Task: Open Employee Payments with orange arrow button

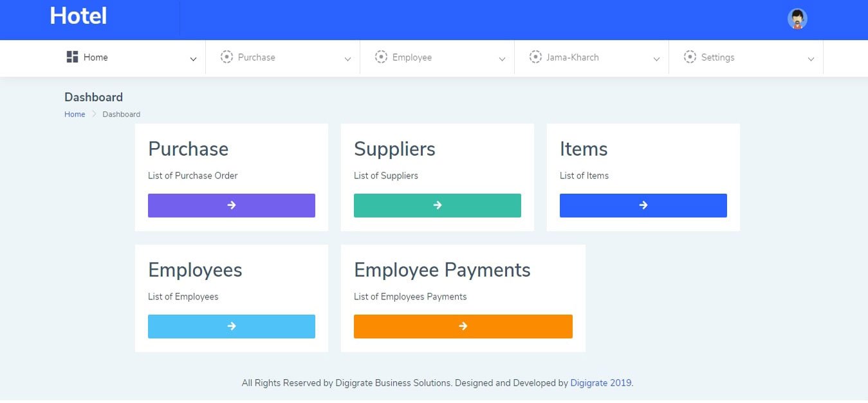Action: click(463, 326)
